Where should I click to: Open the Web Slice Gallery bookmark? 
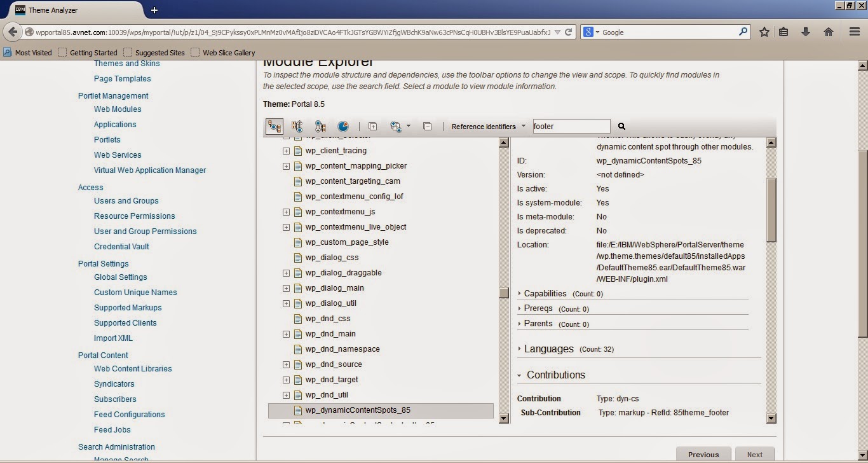click(223, 53)
